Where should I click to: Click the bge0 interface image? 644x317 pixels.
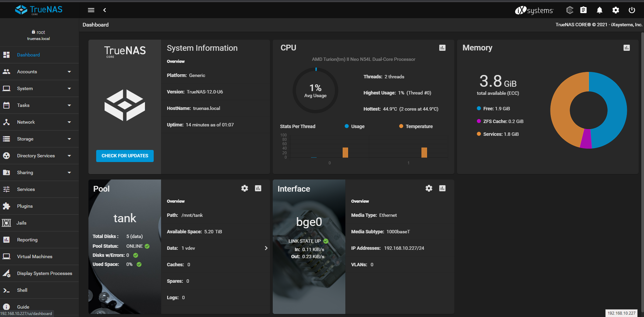click(309, 247)
